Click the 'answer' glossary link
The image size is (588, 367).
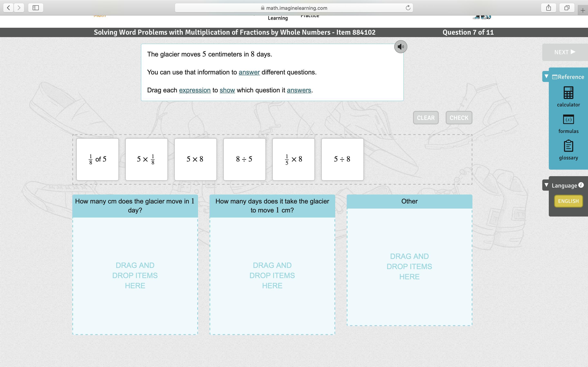coord(249,72)
